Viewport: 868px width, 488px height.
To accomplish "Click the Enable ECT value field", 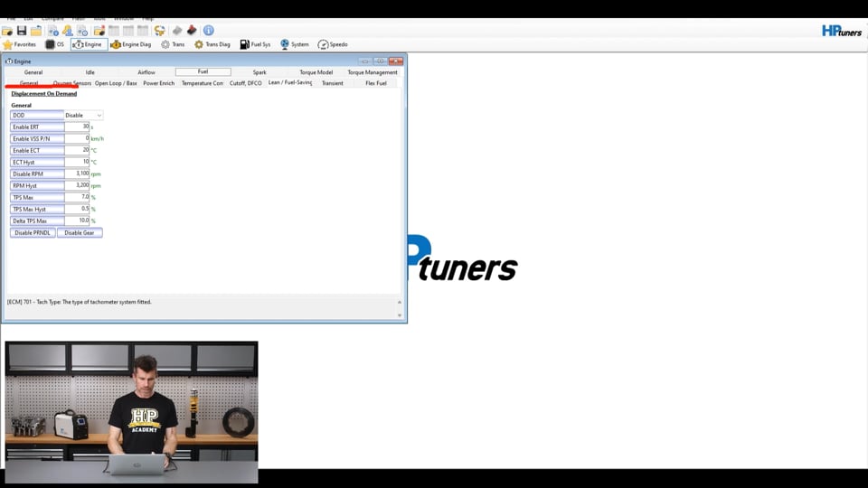I will 77,150.
